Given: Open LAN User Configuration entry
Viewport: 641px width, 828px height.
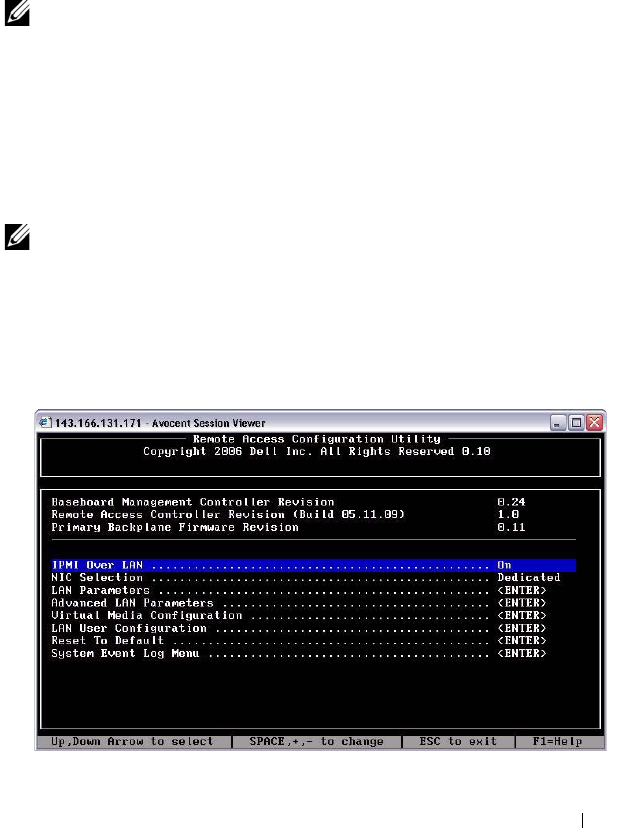Looking at the screenshot, I should (299, 628).
